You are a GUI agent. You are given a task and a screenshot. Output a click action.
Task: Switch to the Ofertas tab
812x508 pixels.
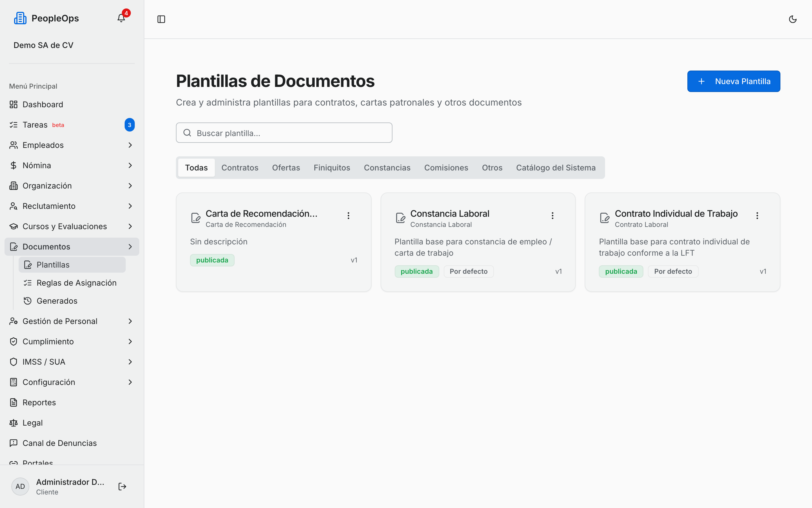click(x=286, y=168)
